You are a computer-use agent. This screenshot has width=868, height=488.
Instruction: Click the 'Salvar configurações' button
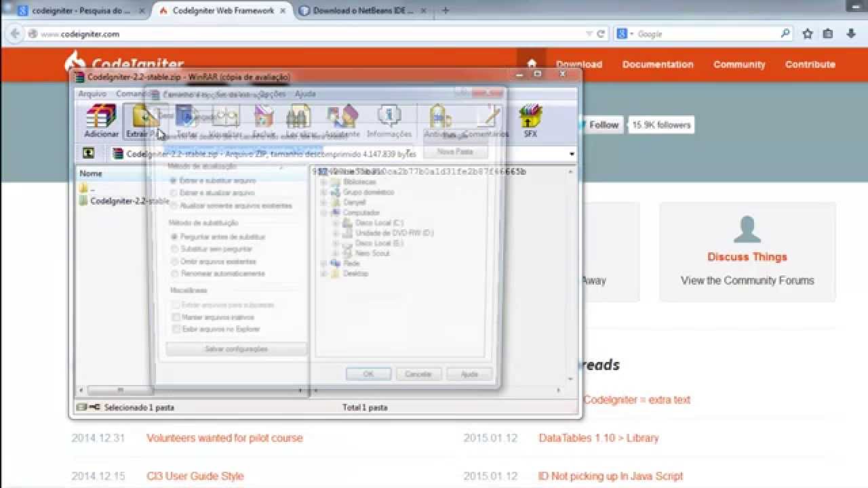click(x=237, y=349)
